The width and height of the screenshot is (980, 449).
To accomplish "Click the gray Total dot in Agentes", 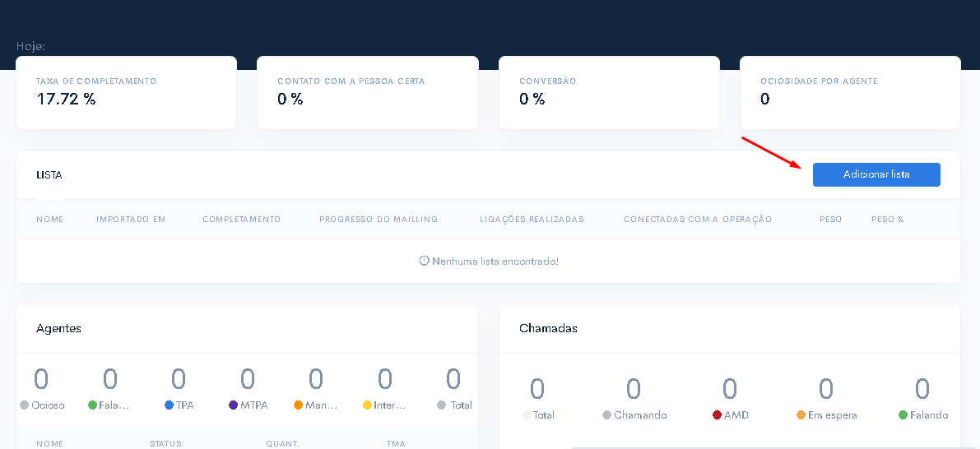I will tap(443, 405).
